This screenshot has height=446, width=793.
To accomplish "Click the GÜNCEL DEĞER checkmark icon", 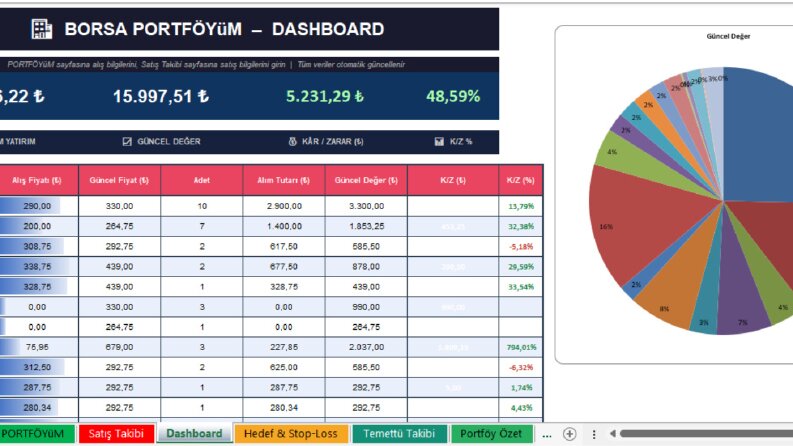I will click(127, 142).
